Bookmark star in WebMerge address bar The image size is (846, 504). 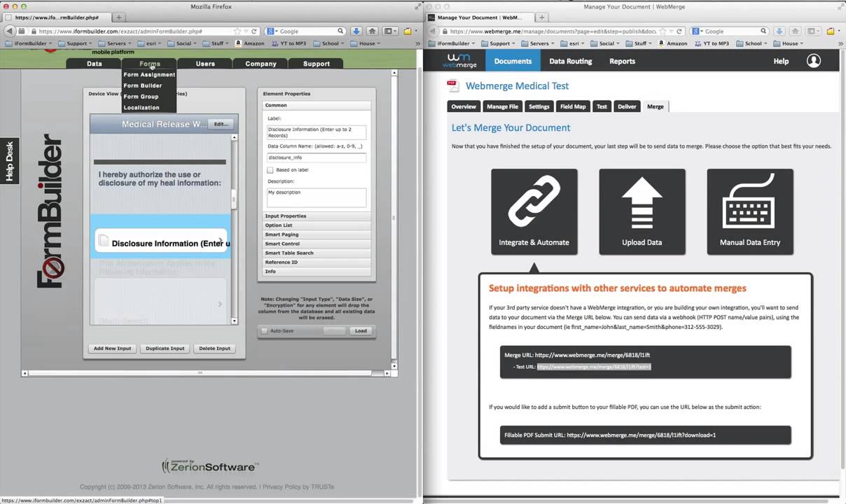[x=662, y=31]
